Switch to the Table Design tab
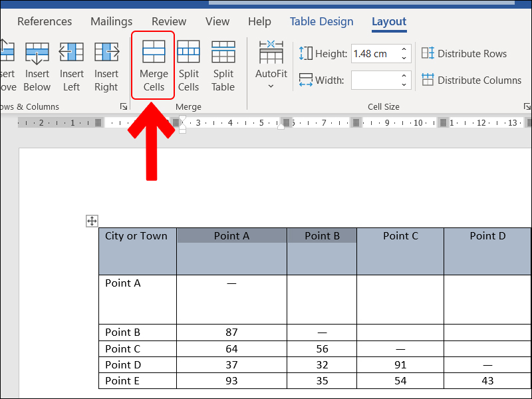 (x=321, y=21)
